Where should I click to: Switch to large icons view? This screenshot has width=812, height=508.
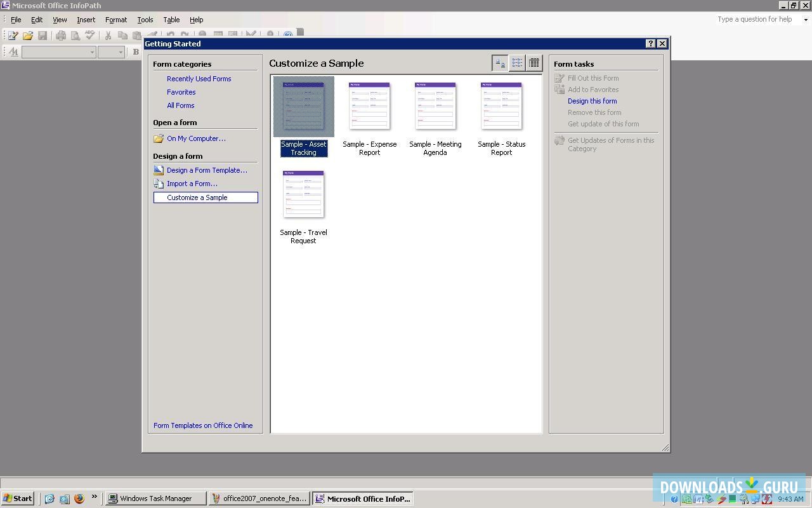(500, 63)
